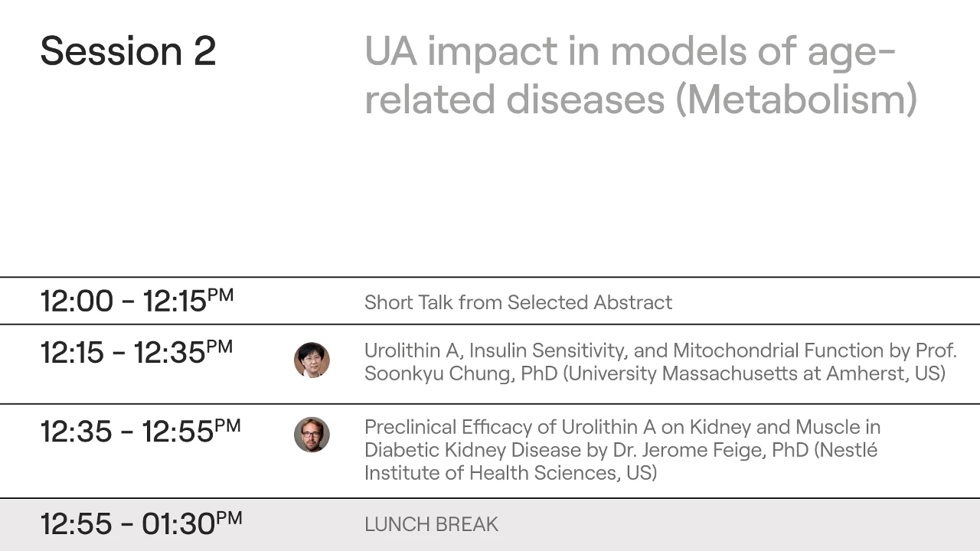Click Dr. Jerome Feige's speaker photo
980x551 pixels.
312,435
